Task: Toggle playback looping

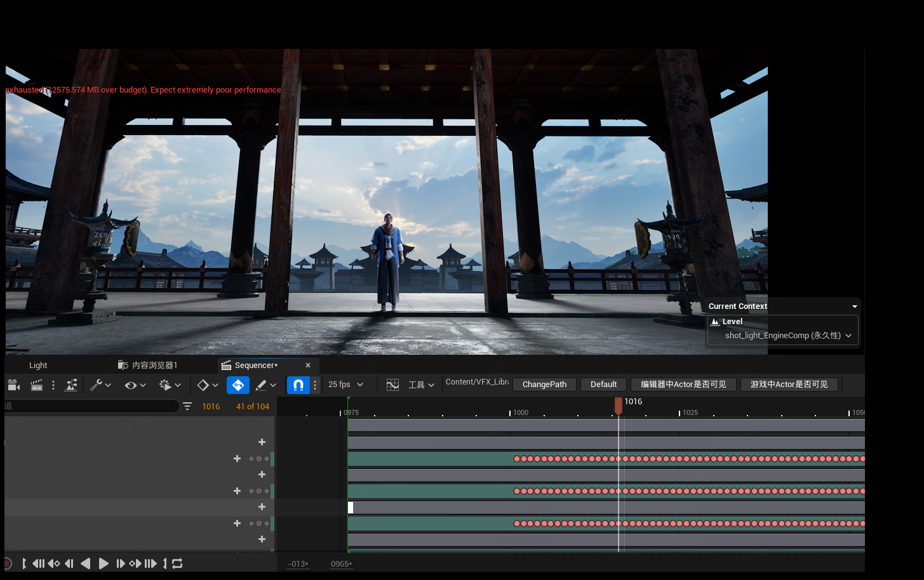Action: [177, 564]
